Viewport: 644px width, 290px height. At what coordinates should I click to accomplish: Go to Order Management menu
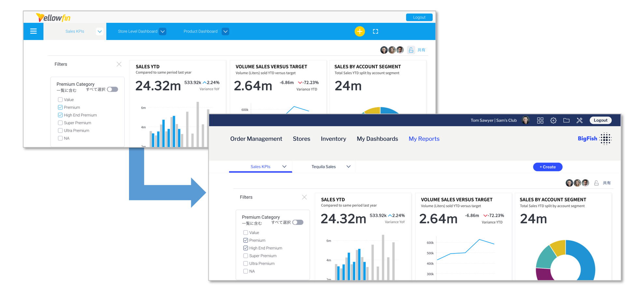pos(256,139)
